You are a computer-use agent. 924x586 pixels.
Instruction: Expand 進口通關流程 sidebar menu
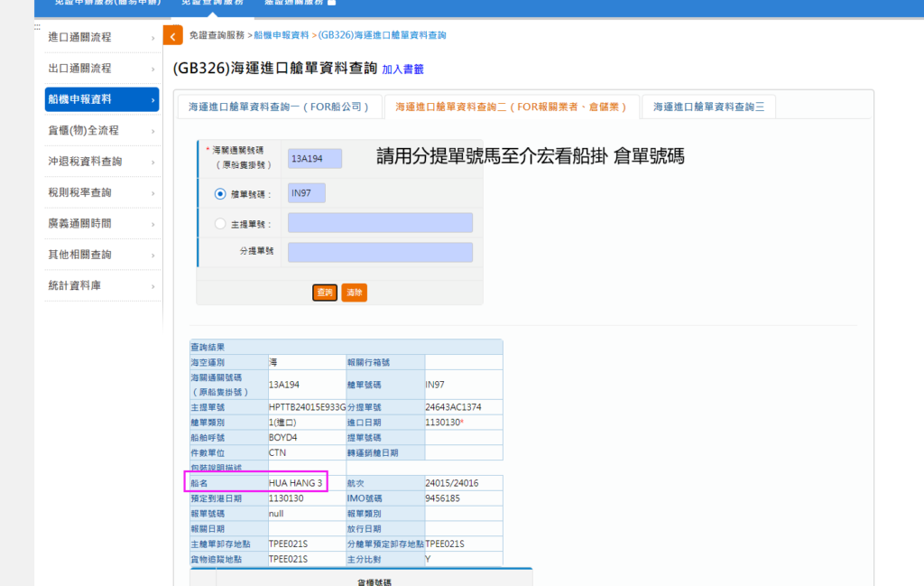(102, 37)
